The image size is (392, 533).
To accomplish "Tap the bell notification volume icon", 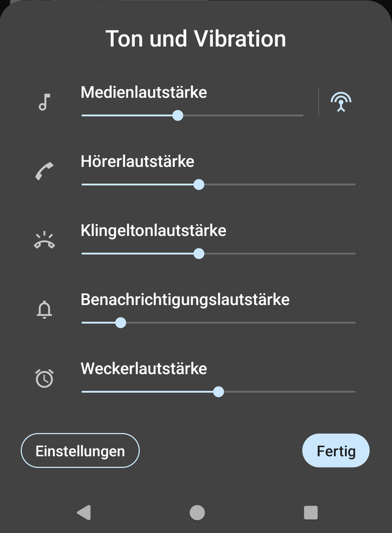I will click(44, 309).
